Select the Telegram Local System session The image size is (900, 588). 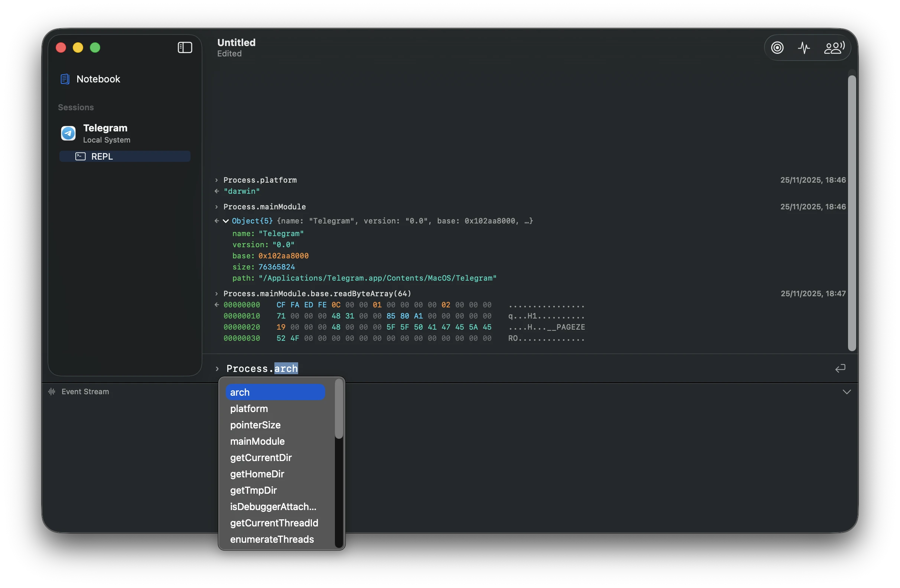(125, 134)
